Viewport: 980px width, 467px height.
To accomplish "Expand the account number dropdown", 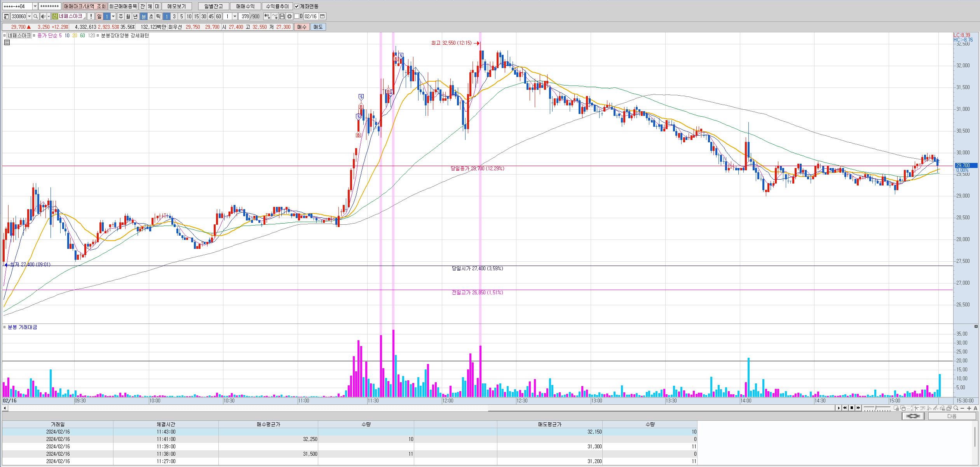I will point(35,6).
